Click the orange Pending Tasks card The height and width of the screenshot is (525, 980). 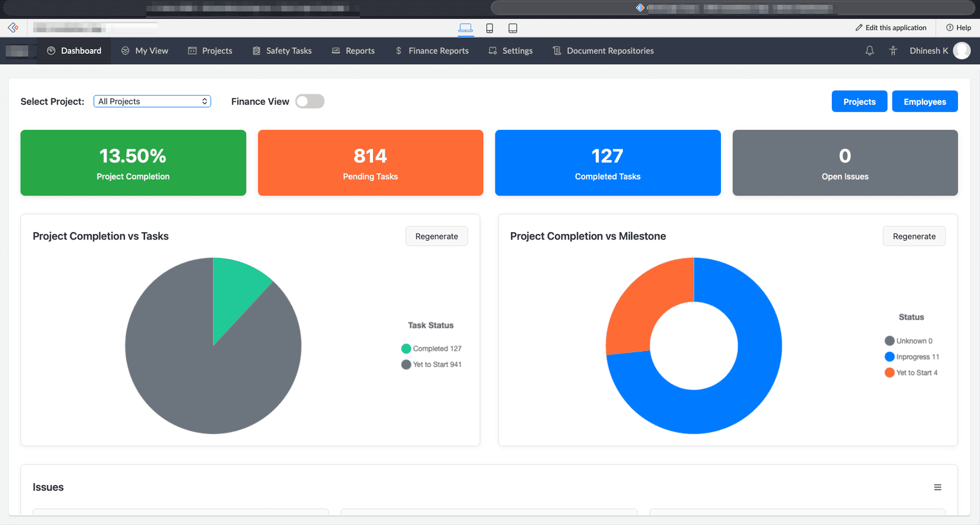coord(370,163)
